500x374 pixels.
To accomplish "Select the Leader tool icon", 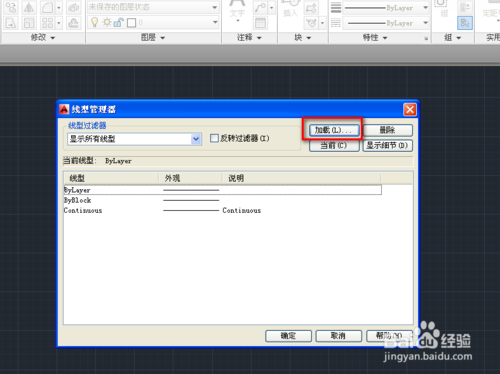I will 260,7.
